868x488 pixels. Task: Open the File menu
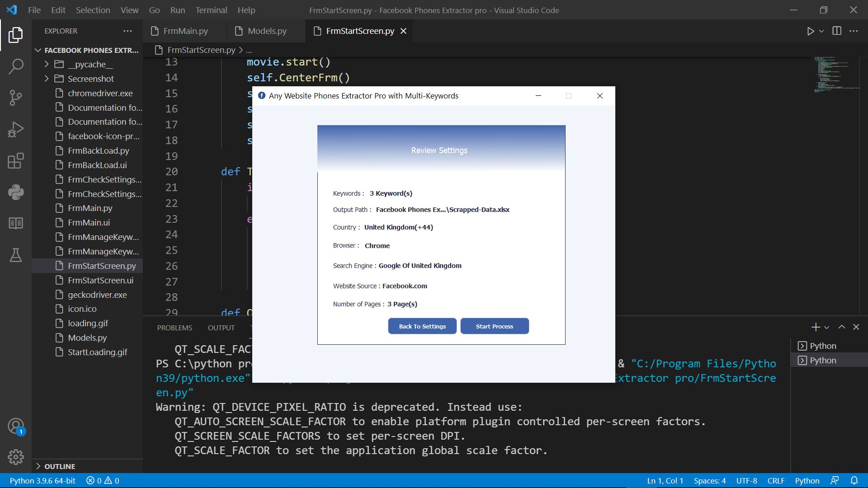click(34, 10)
